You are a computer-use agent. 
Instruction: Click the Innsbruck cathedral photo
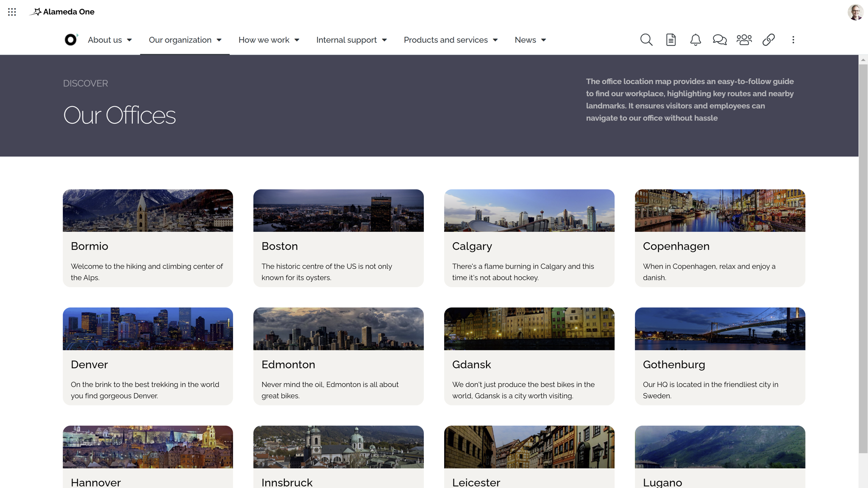pos(339,447)
